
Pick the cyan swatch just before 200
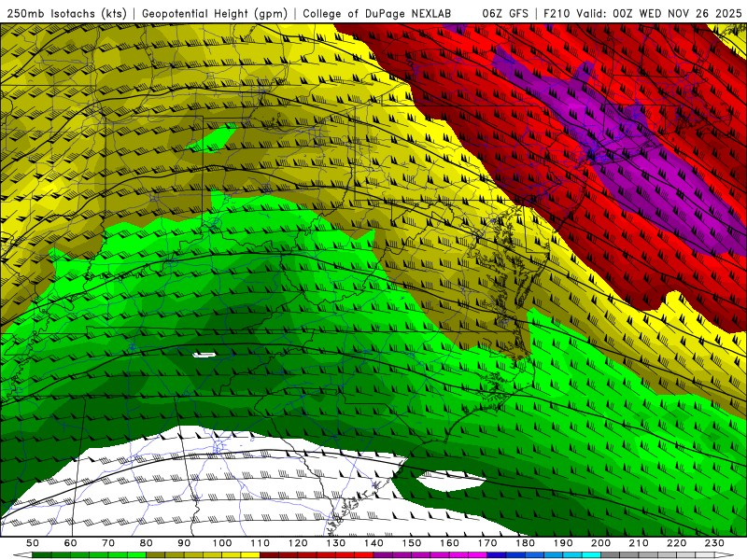(591, 555)
